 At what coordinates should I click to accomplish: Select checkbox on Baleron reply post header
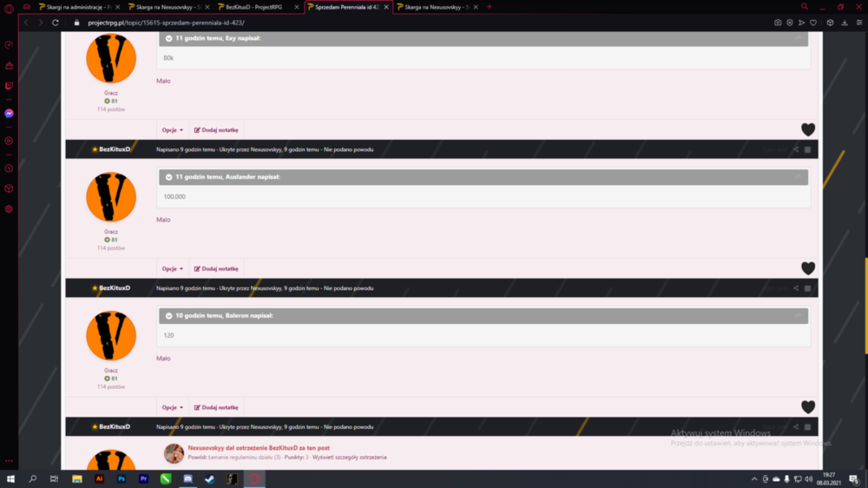point(807,288)
